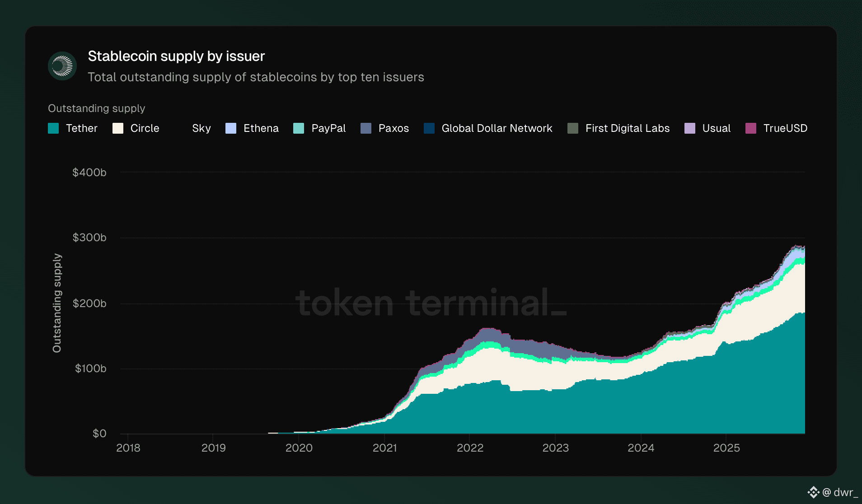The height and width of the screenshot is (504, 862).
Task: Select the 2022 x-axis year label
Action: coord(470,448)
